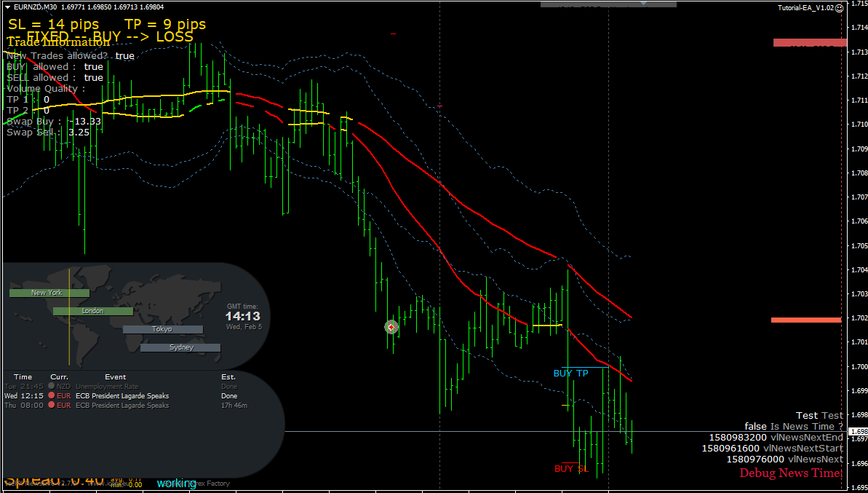Click the GMT time 14:13 clock
Viewport: 868px width, 493px height.
point(242,317)
